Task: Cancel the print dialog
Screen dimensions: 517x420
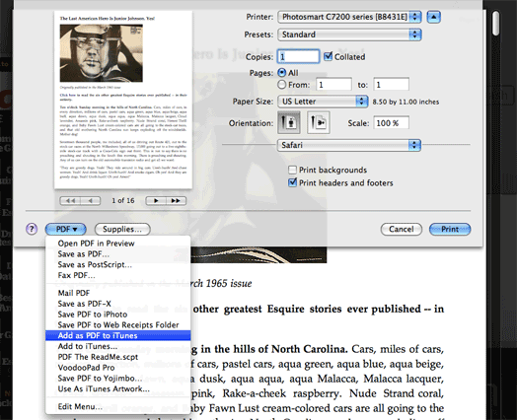Action: [402, 230]
